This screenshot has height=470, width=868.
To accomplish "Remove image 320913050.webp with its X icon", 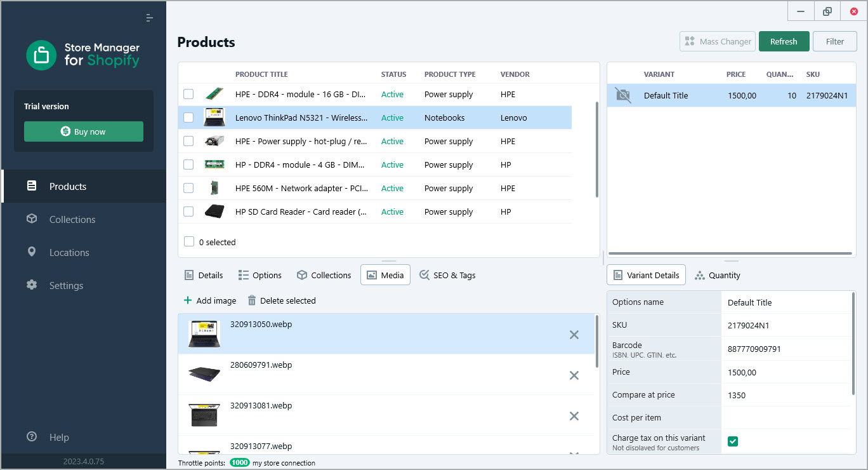I will pyautogui.click(x=574, y=335).
